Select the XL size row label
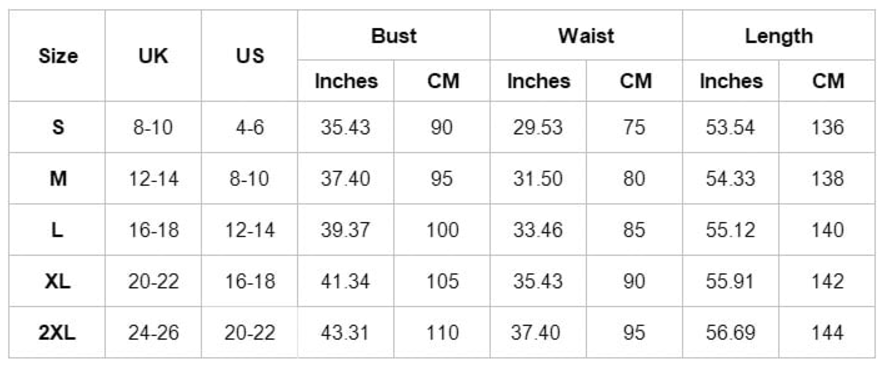The height and width of the screenshot is (369, 887). click(x=58, y=281)
